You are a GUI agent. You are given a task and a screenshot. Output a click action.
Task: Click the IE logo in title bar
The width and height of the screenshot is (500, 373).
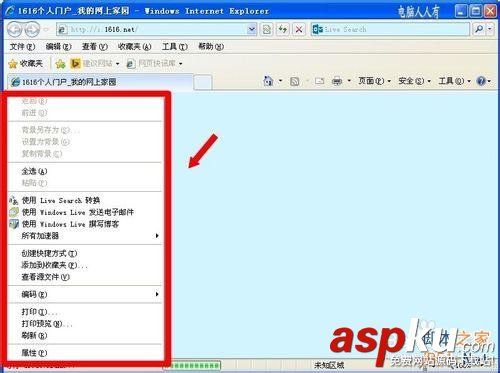(10, 11)
